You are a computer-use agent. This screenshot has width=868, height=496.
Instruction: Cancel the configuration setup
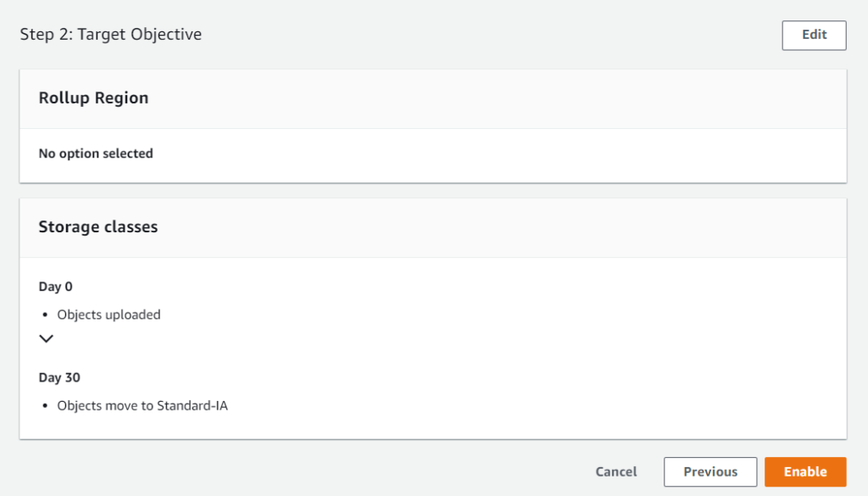pos(616,471)
